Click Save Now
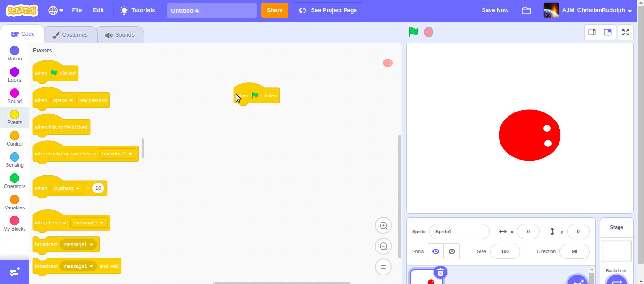The width and height of the screenshot is (644, 284). pyautogui.click(x=495, y=10)
